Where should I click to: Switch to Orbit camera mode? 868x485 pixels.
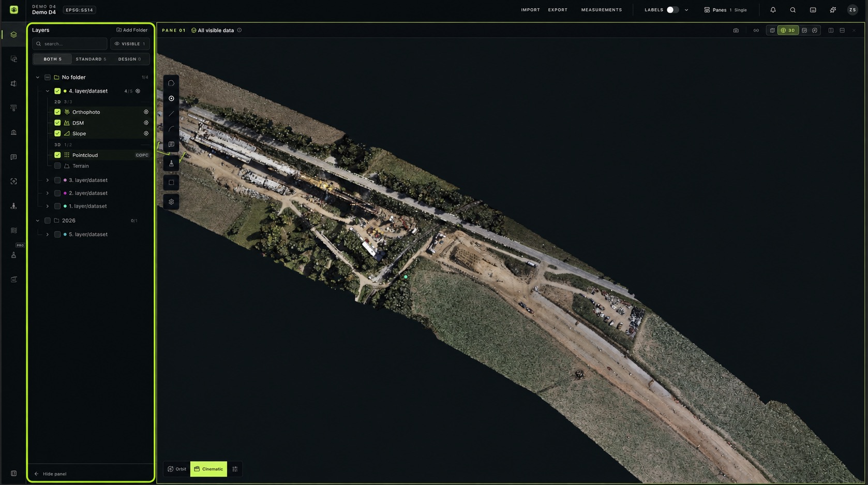click(x=177, y=469)
